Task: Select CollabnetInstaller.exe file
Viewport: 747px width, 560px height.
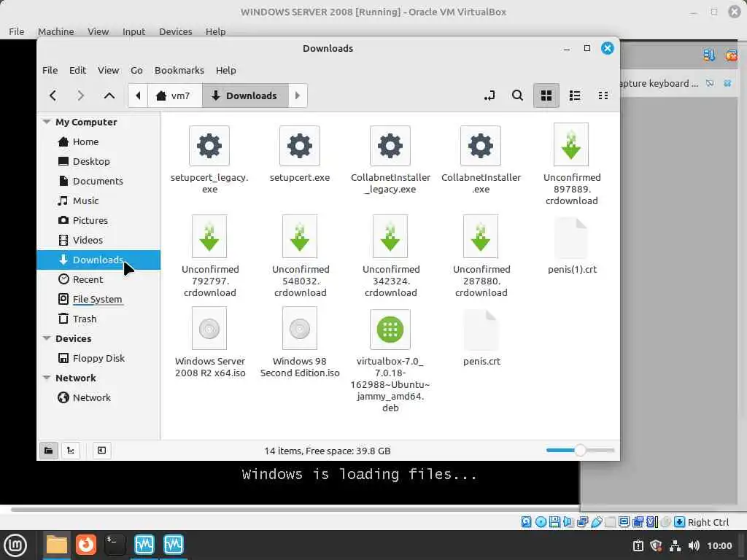Action: click(481, 160)
